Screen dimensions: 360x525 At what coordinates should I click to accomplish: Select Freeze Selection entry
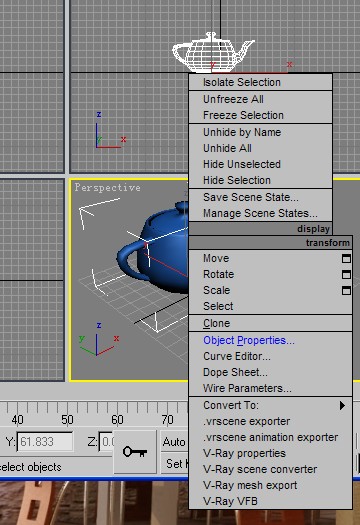coord(261,115)
